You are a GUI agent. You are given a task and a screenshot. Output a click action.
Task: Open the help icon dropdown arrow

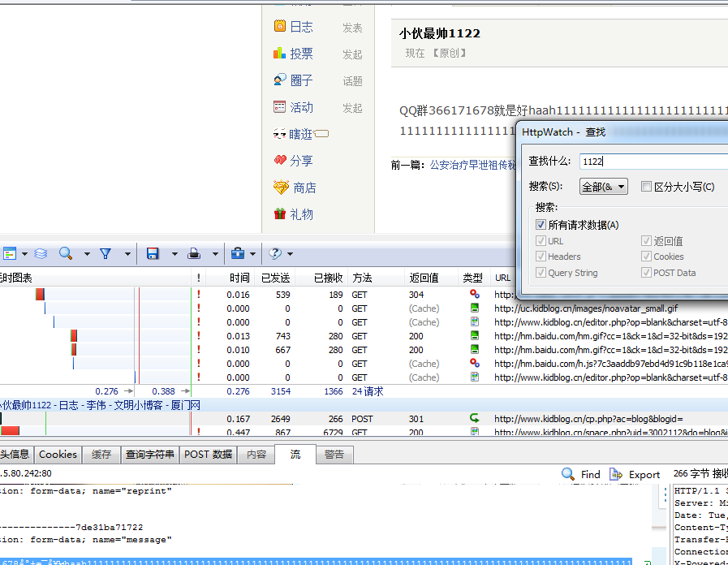click(289, 254)
